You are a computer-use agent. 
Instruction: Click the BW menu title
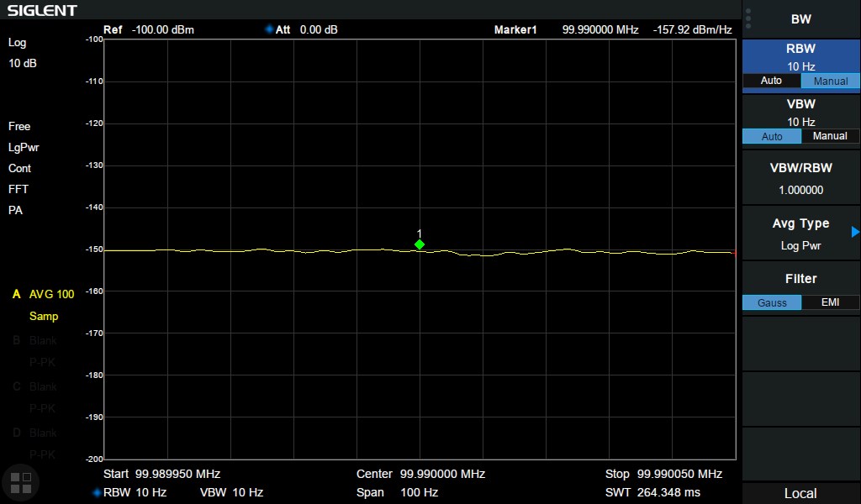(x=800, y=19)
